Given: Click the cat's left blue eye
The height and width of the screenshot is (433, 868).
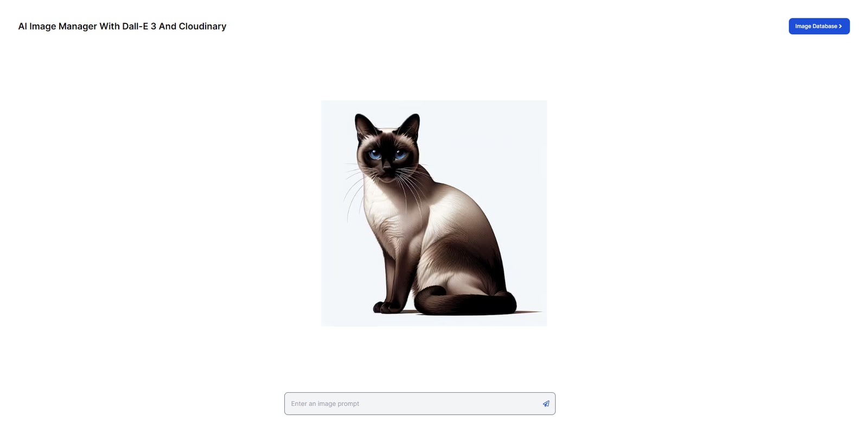Looking at the screenshot, I should tap(375, 155).
